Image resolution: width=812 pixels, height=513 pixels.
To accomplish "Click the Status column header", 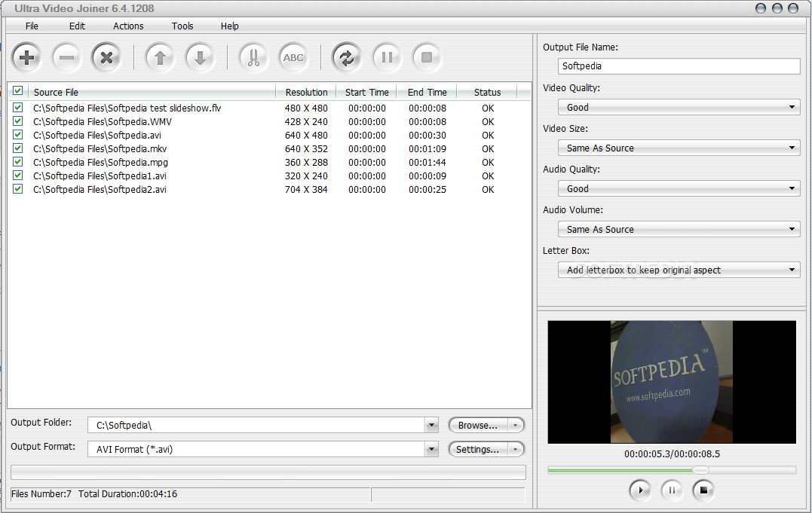I will 487,92.
